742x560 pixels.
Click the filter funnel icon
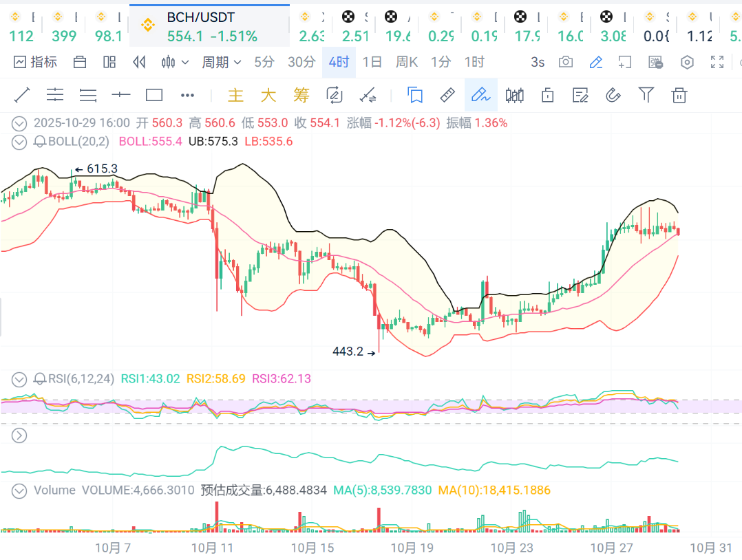click(646, 95)
